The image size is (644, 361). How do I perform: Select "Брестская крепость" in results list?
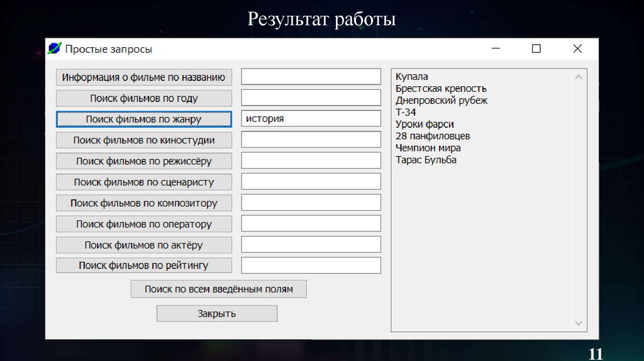tap(441, 89)
